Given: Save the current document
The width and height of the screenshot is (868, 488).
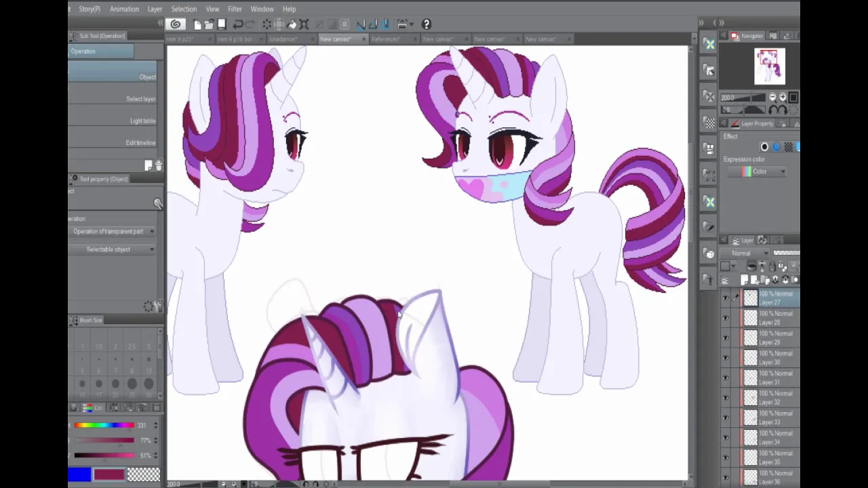Looking at the screenshot, I should click(x=222, y=24).
